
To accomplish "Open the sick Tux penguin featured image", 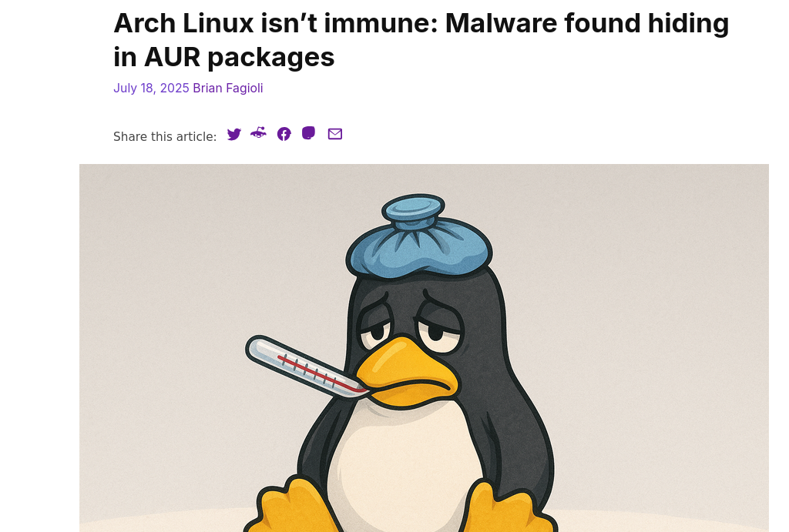I will (x=424, y=348).
